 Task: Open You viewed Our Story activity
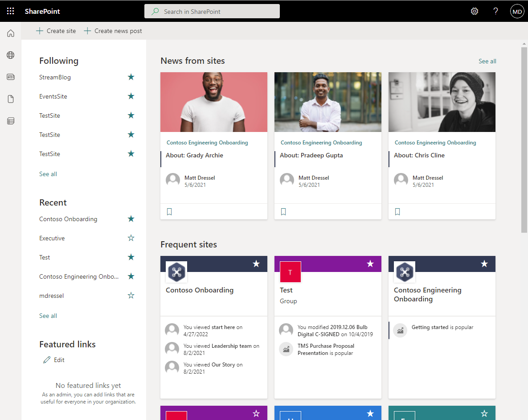[x=213, y=368]
